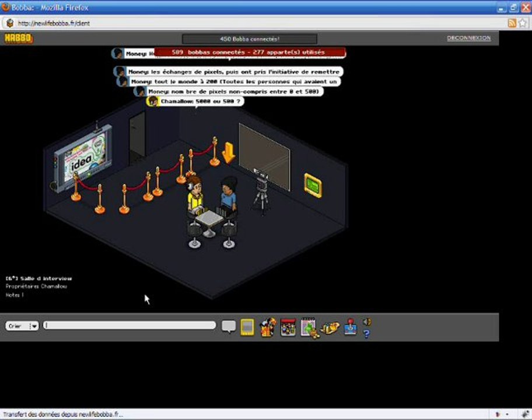Viewport: 532px width, 420px height.
Task: Open the joystick games icon
Action: [x=350, y=327]
